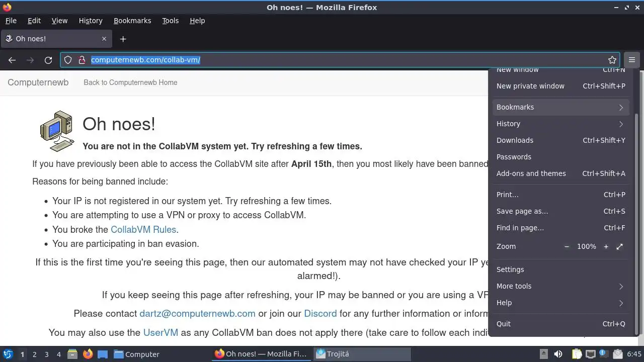Click the application menu scrollbar
Screen dimensions: 644x362
point(636,224)
